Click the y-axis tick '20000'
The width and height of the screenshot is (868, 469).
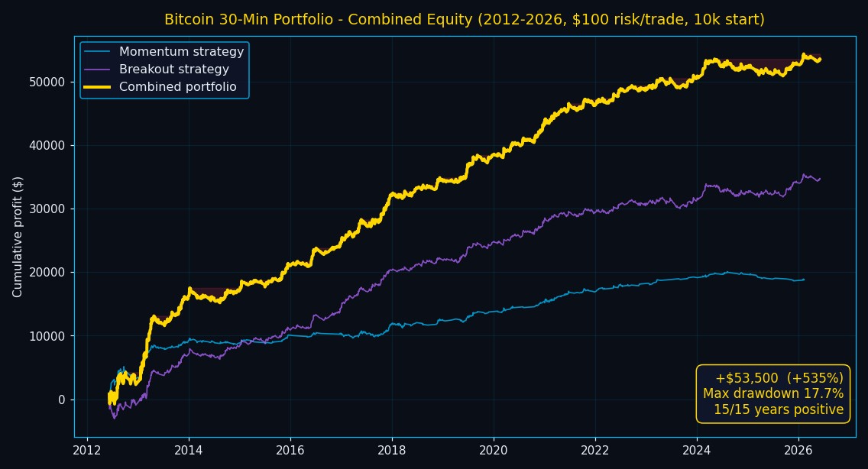47,273
